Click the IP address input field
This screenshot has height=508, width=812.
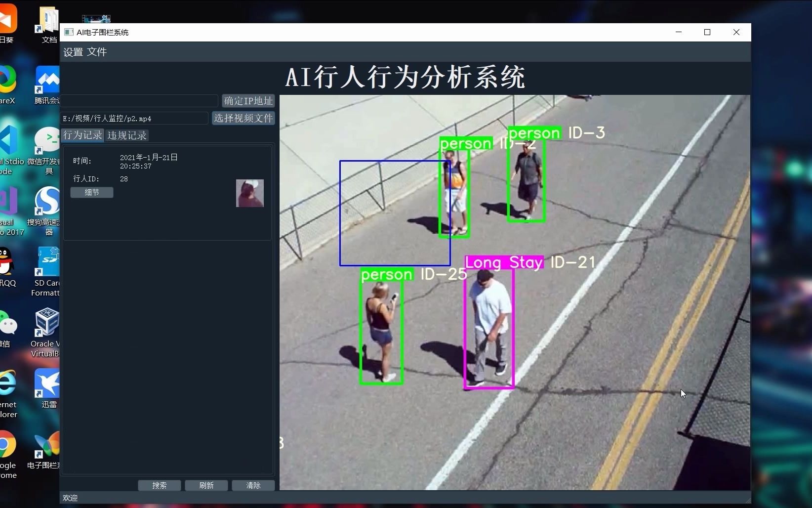[138, 101]
